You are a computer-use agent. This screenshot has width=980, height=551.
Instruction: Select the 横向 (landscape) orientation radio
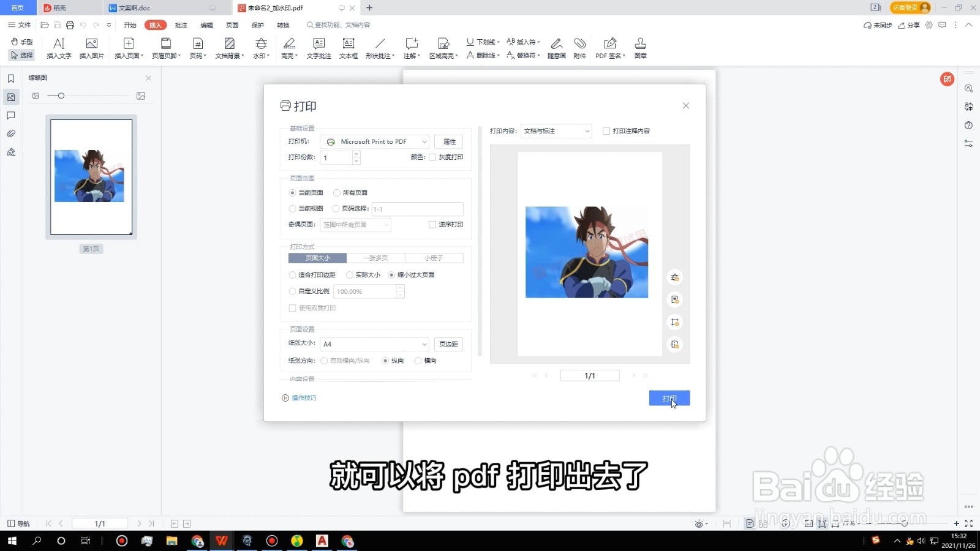click(418, 361)
